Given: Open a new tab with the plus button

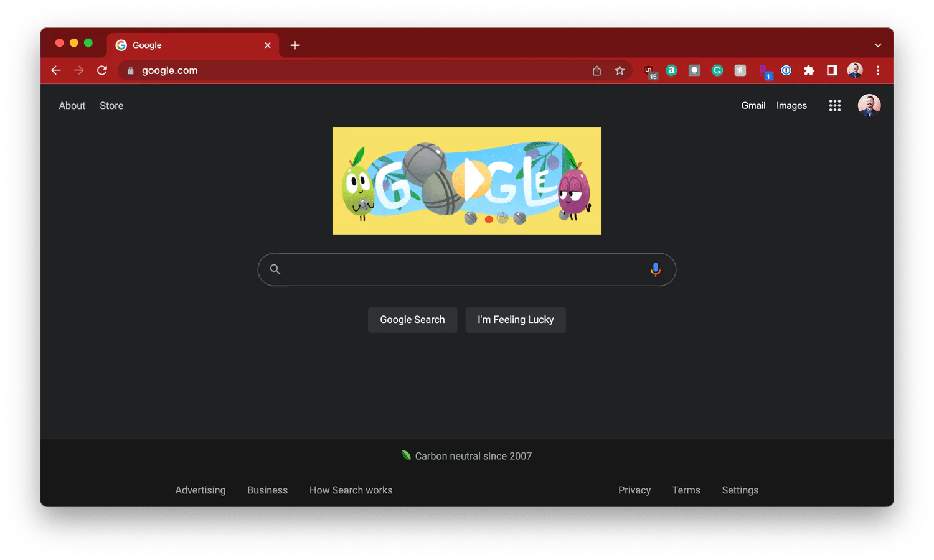Looking at the screenshot, I should (295, 45).
